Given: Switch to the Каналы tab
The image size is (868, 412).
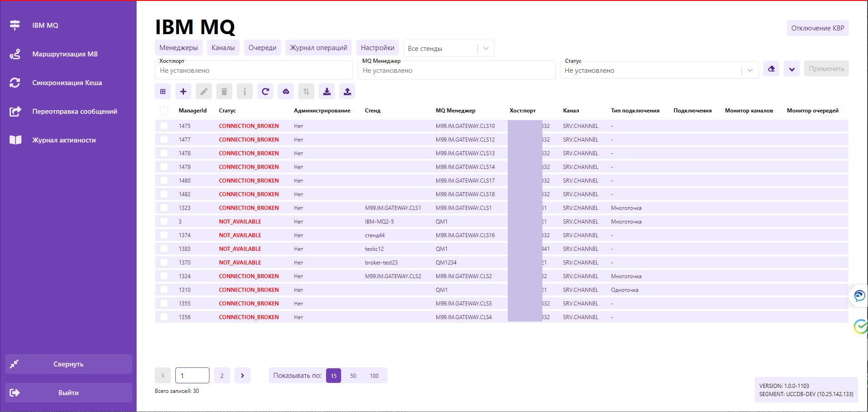Looking at the screenshot, I should pyautogui.click(x=223, y=48).
